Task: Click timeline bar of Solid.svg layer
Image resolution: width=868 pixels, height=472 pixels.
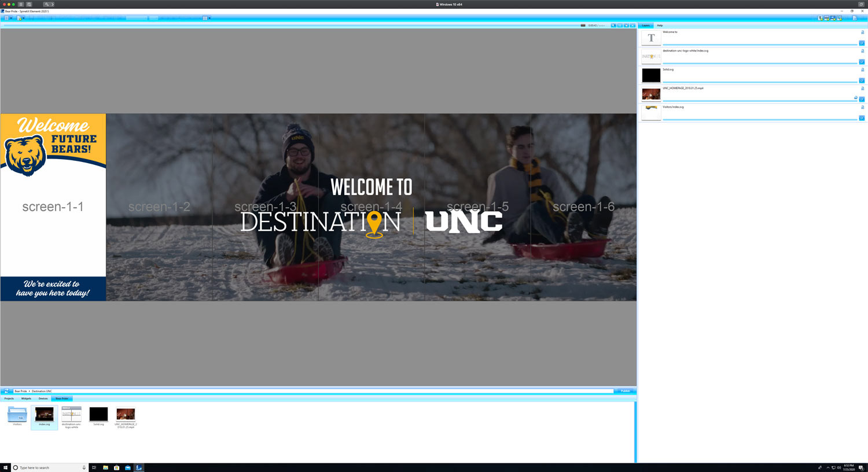Action: tap(760, 82)
